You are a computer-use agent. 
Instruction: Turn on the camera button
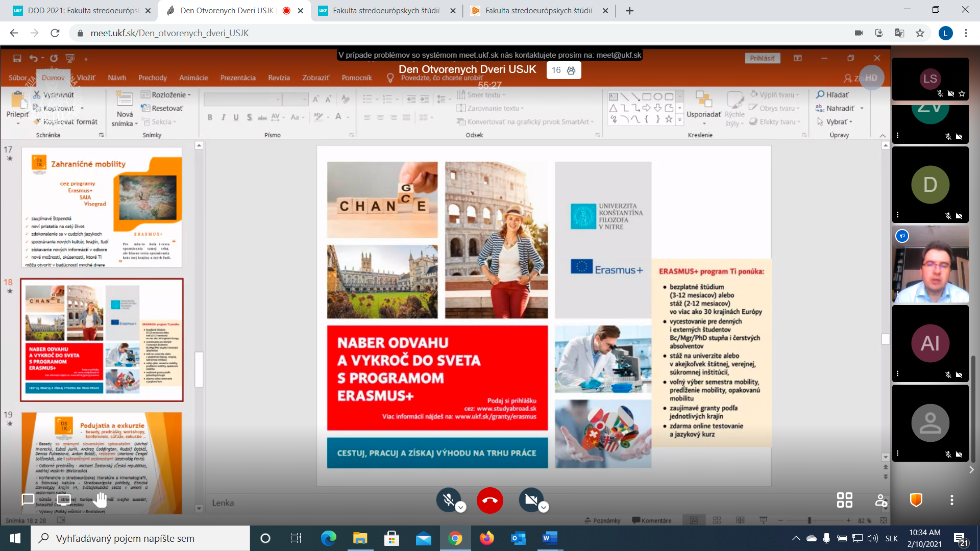pos(531,499)
